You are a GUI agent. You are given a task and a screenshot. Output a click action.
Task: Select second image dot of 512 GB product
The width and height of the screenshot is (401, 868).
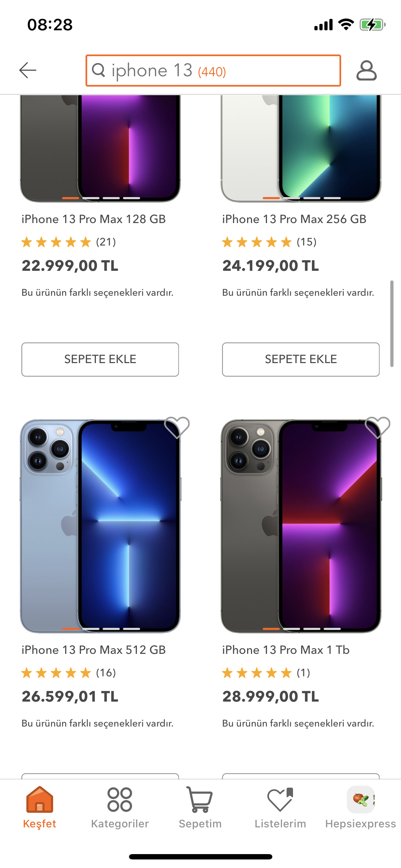(x=91, y=629)
